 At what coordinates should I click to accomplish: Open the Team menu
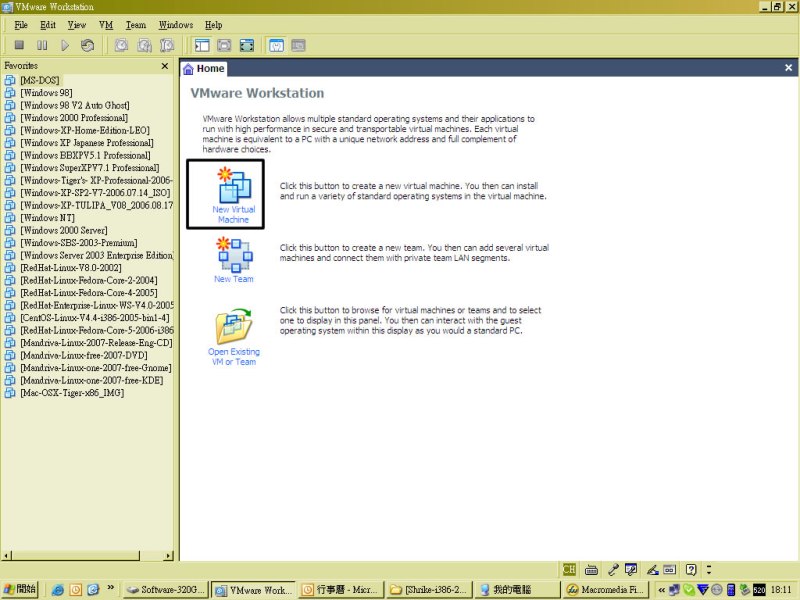(x=136, y=25)
